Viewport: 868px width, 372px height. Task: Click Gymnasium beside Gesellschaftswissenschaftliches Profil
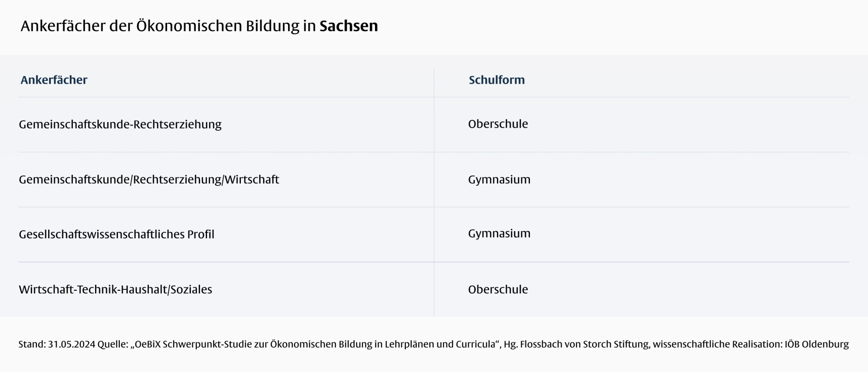pos(499,233)
